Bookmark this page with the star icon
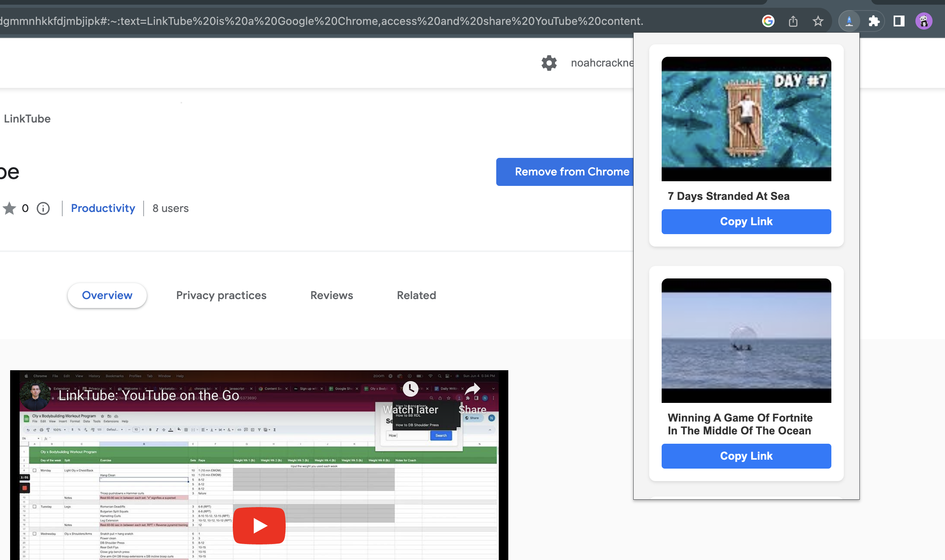The image size is (945, 560). 818,21
